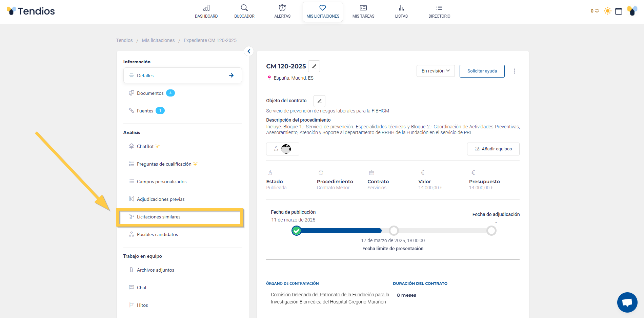Image resolution: width=644 pixels, height=318 pixels.
Task: Open the live chat support bubble
Action: (x=627, y=302)
